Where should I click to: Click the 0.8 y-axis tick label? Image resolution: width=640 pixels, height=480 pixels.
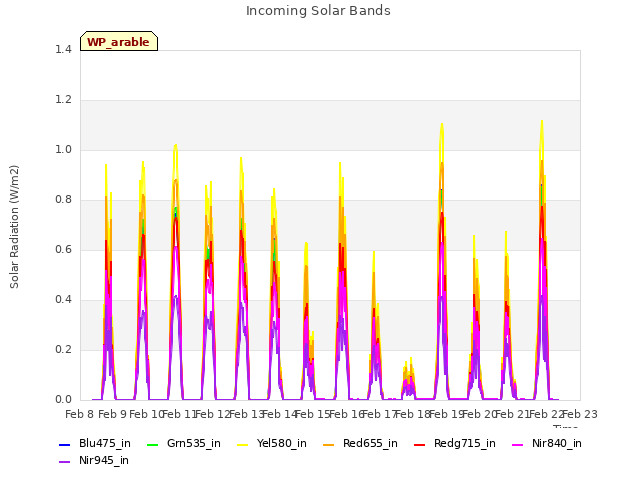coord(63,200)
